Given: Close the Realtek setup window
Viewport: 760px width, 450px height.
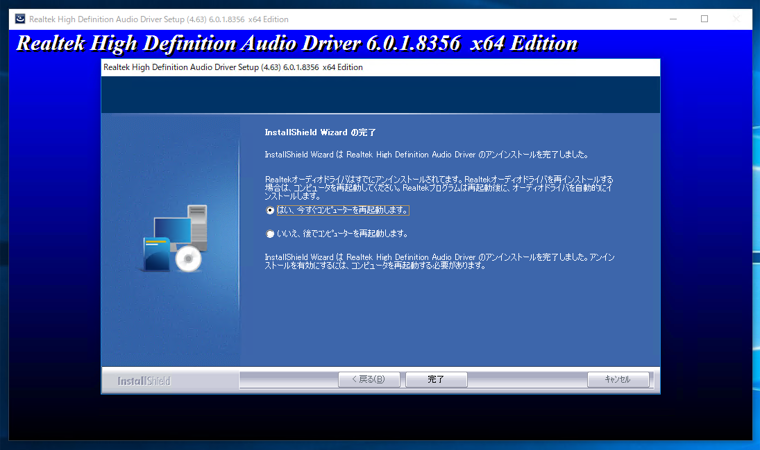Looking at the screenshot, I should tap(736, 19).
